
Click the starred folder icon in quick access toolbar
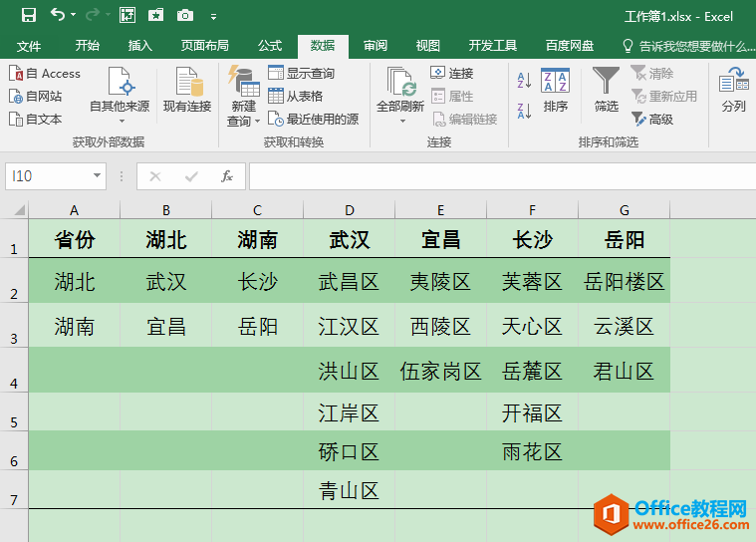155,15
